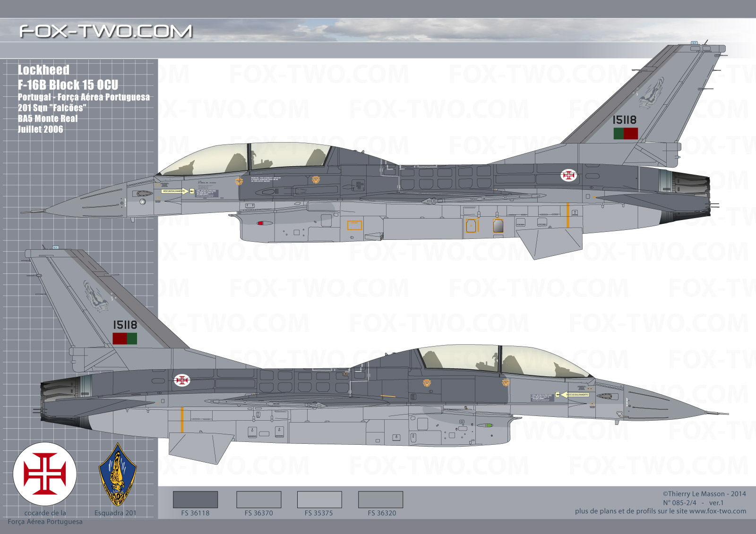
Task: Click the FS 36118 dark gray swatch
Action: coord(195,500)
